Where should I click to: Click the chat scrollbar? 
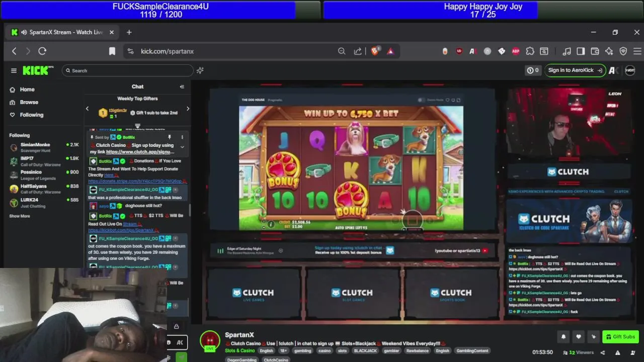point(190,210)
